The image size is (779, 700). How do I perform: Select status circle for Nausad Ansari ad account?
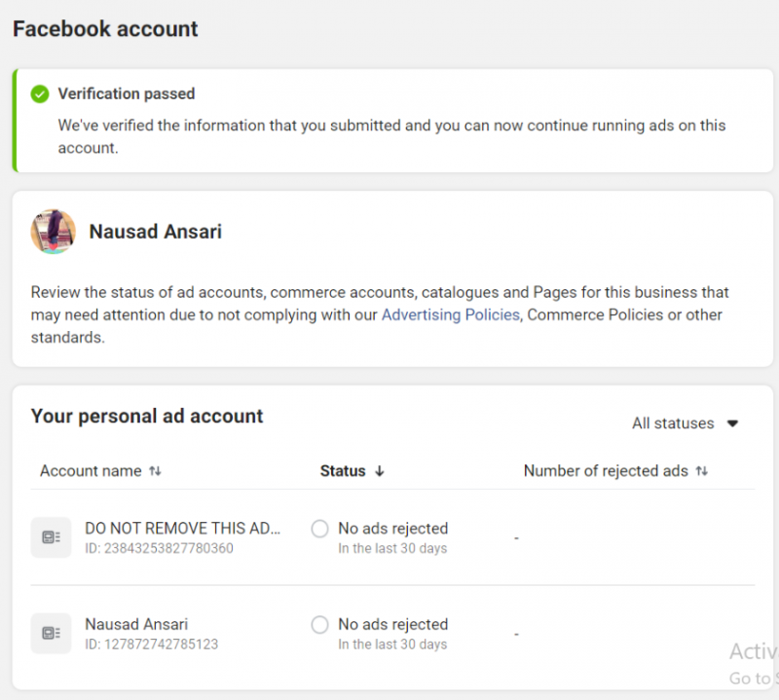(319, 624)
